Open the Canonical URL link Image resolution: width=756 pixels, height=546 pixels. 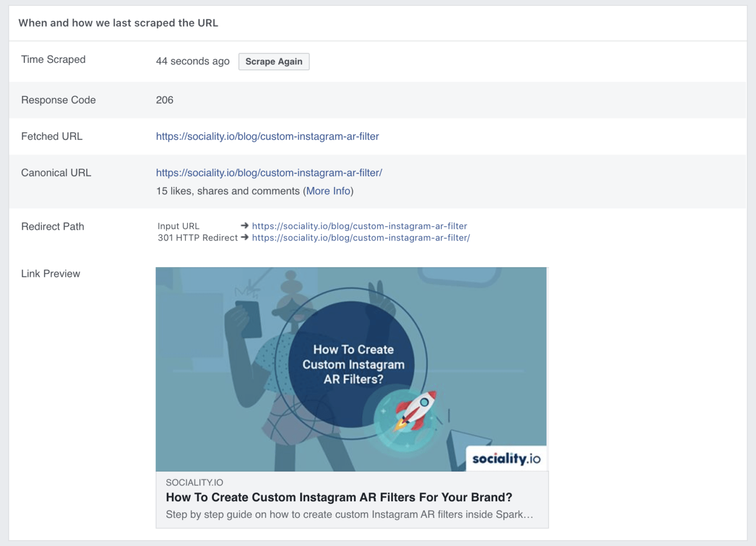click(x=269, y=173)
